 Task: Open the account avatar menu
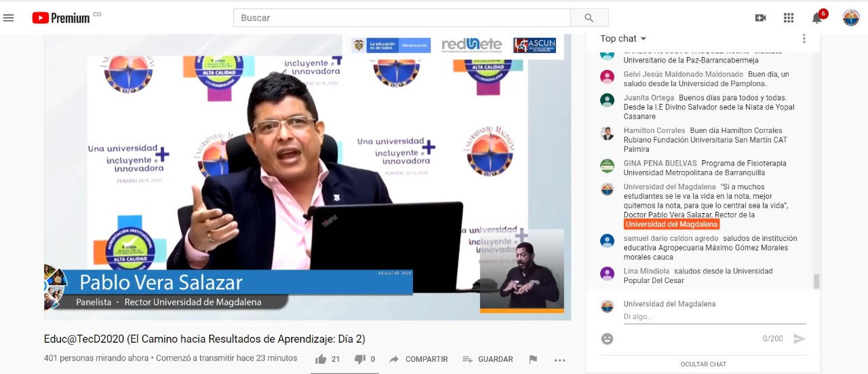coord(850,18)
